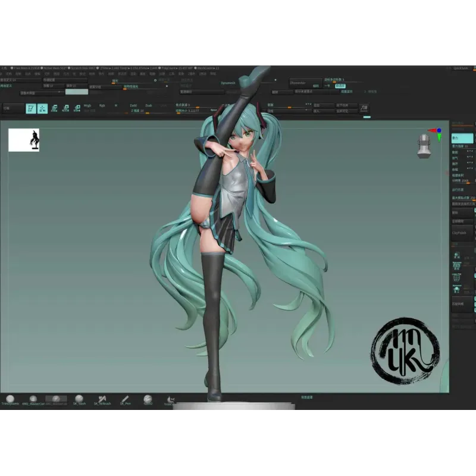Click the SK_Pen brush icon
Image resolution: width=476 pixels, height=476 pixels.
(x=124, y=399)
